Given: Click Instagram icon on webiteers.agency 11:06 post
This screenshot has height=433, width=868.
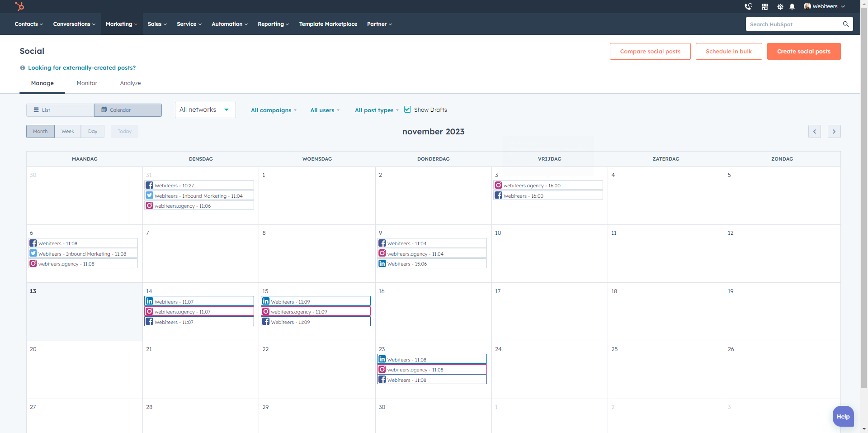Looking at the screenshot, I should pyautogui.click(x=150, y=205).
